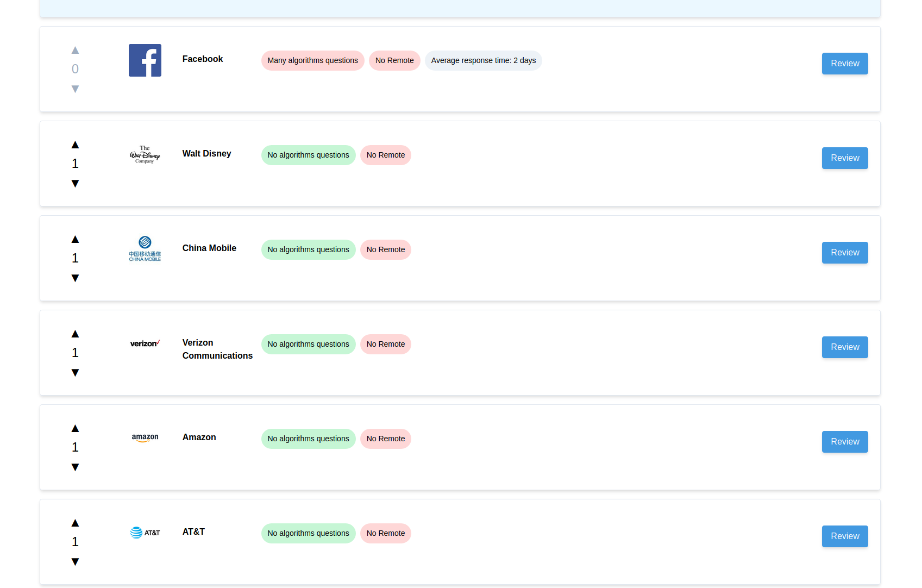Upvote the Verizon Communications entry
Viewport: 922px width, 588px height.
(x=75, y=333)
